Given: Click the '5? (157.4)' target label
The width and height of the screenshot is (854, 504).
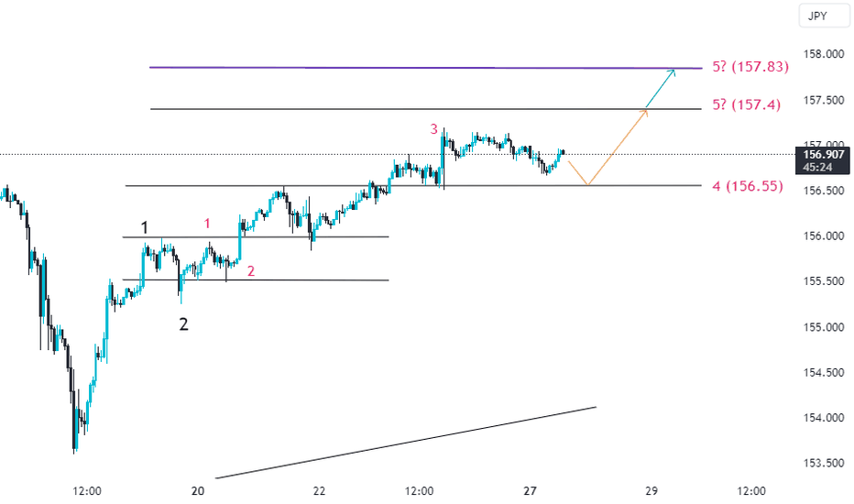Looking at the screenshot, I should tap(746, 104).
